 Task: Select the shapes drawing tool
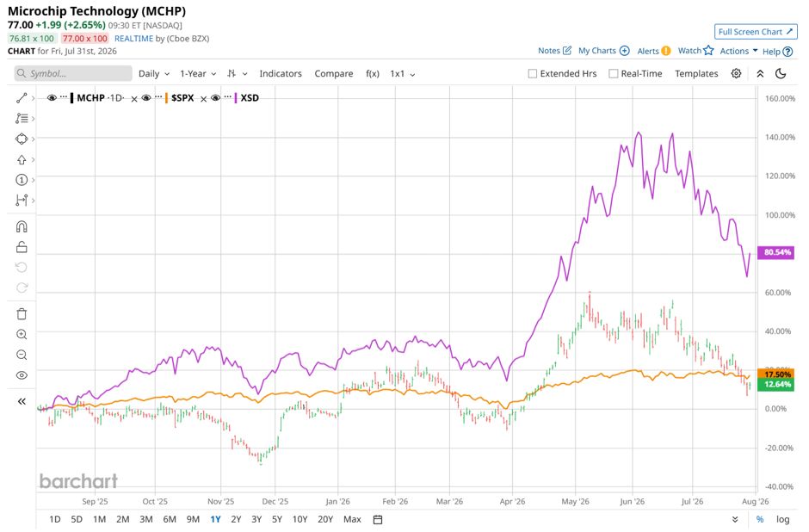coord(22,139)
